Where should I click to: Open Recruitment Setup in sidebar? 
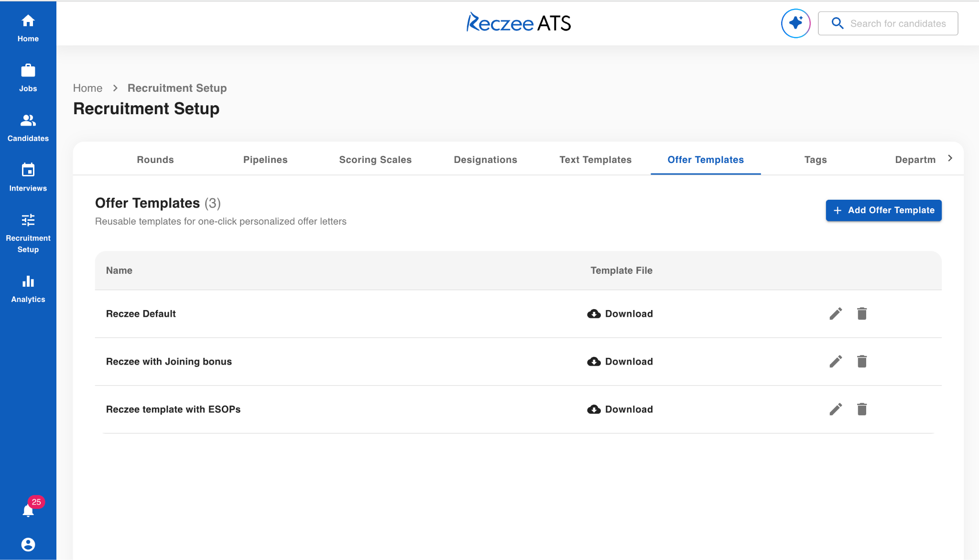point(28,233)
